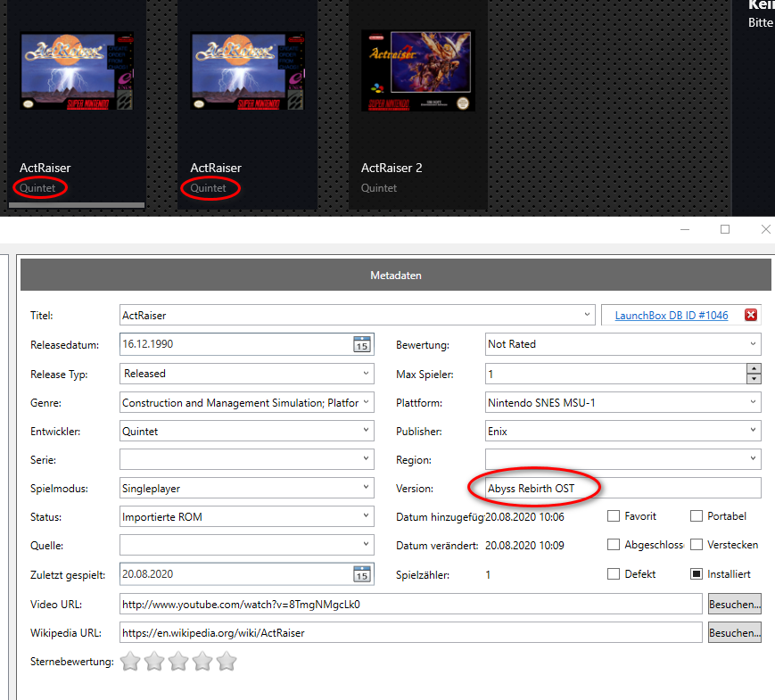The height and width of the screenshot is (700, 775).
Task: Open the Spielmodus dropdown
Action: [366, 487]
